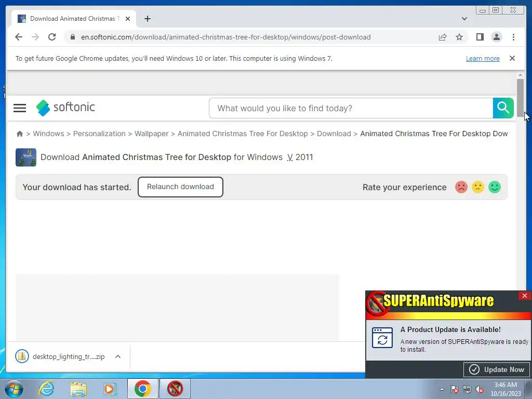The image size is (532, 399).
Task: Click the scrollbar up arrow
Action: tap(520, 75)
